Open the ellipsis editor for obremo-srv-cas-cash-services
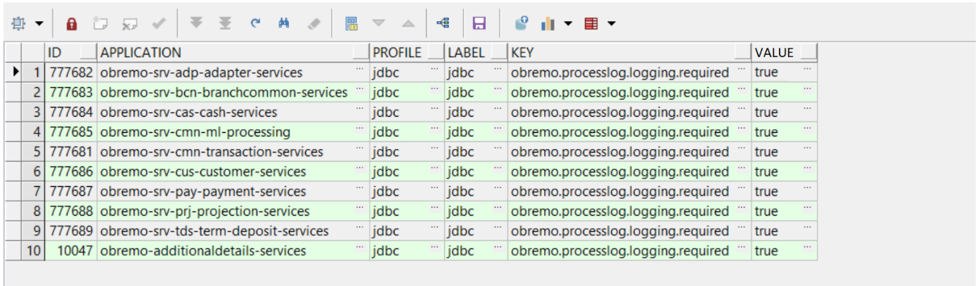Image resolution: width=980 pixels, height=286 pixels. click(x=360, y=109)
